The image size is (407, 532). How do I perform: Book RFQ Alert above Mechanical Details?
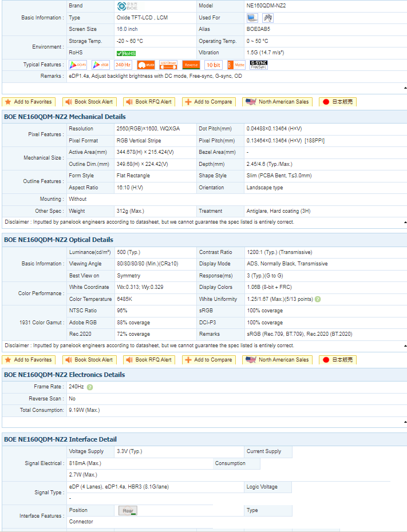tap(149, 102)
